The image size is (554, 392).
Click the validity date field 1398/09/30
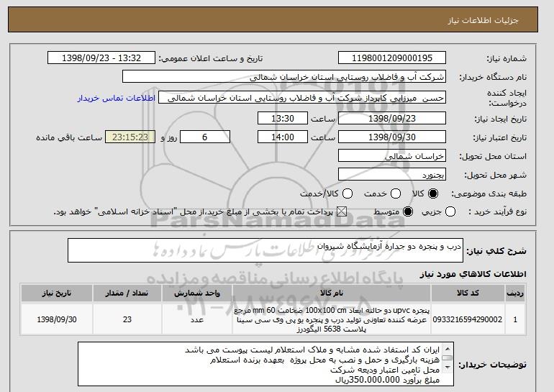392,137
